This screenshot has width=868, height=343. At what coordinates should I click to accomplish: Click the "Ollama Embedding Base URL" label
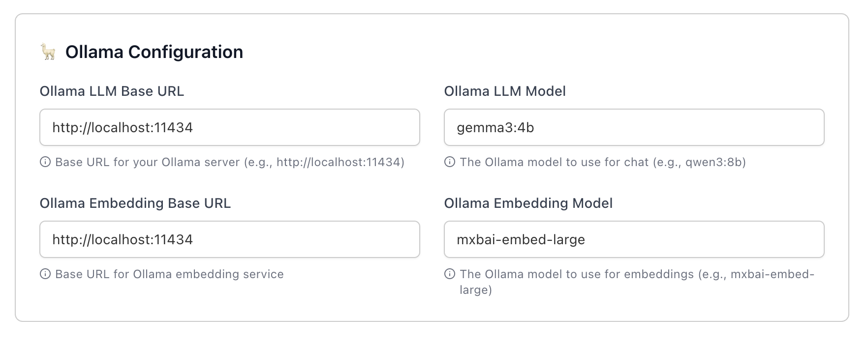(135, 203)
